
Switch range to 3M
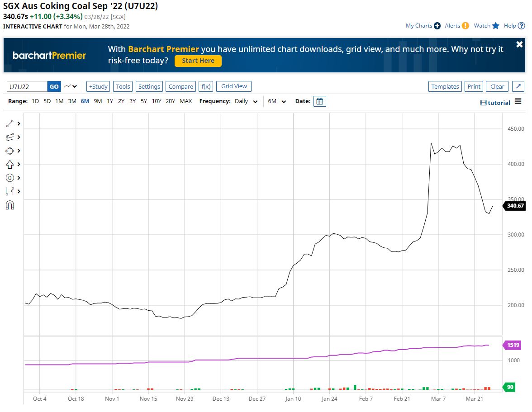point(72,101)
